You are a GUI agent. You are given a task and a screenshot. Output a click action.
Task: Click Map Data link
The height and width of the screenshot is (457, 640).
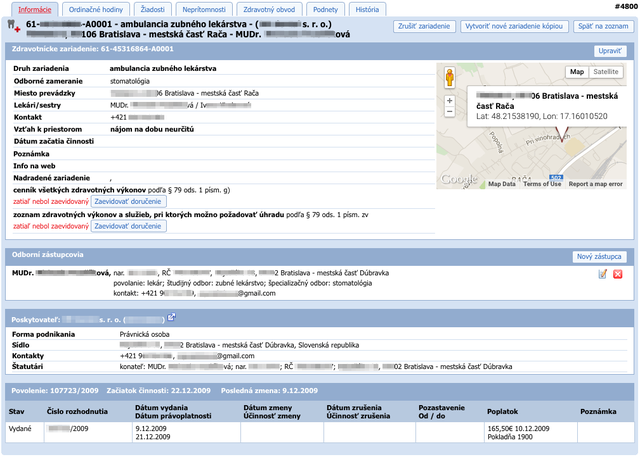point(502,184)
